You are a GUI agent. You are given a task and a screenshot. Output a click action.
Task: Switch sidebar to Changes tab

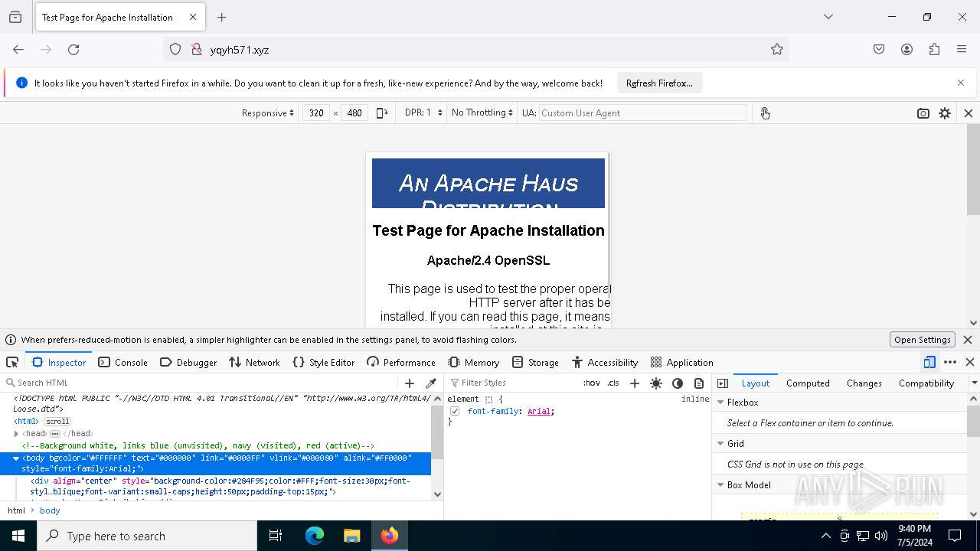tap(864, 383)
